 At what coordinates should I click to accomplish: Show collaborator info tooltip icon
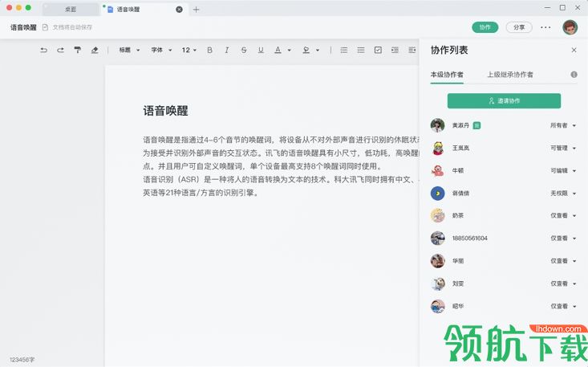tap(574, 75)
